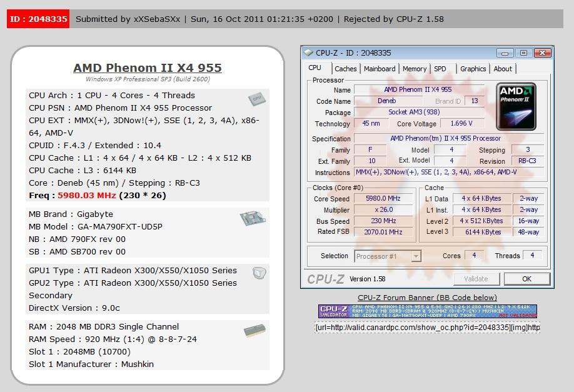This screenshot has width=574, height=392.
Task: Click the Revision value RB-C3 in CPU-Z
Action: click(x=527, y=161)
